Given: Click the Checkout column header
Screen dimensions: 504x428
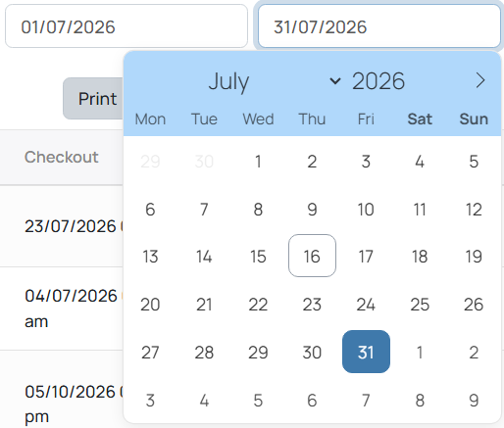Looking at the screenshot, I should tap(62, 157).
